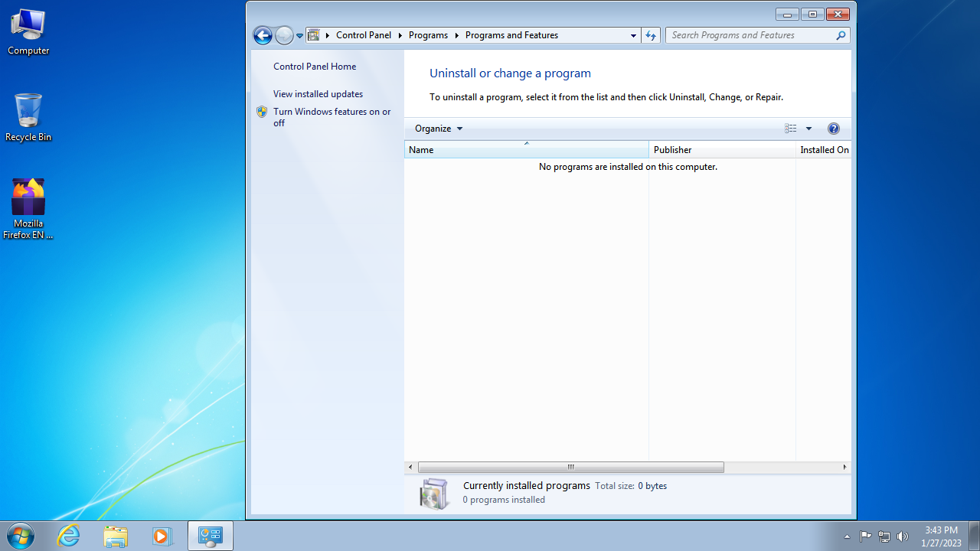Show hidden tray icons arrow
This screenshot has width=980, height=551.
point(847,536)
